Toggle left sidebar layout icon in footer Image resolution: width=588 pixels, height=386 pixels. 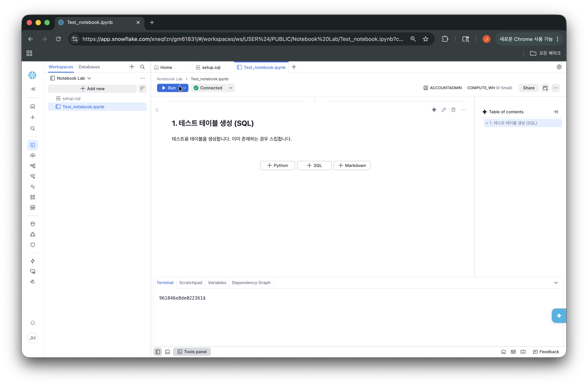[158, 352]
